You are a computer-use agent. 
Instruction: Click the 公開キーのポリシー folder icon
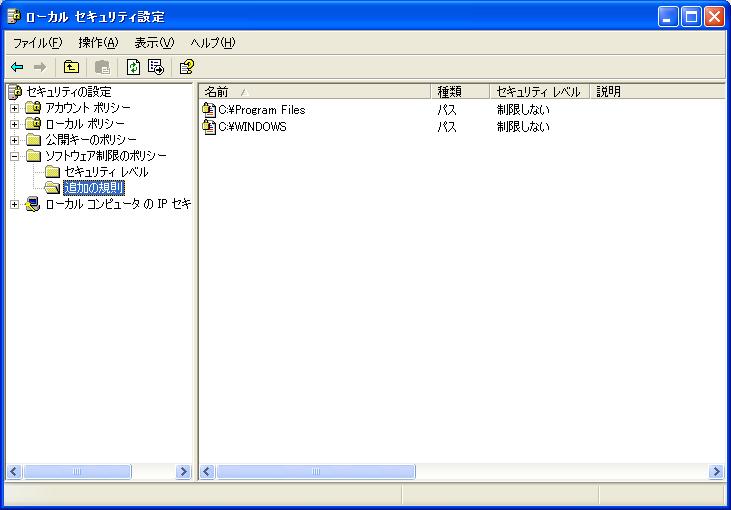tap(34, 140)
